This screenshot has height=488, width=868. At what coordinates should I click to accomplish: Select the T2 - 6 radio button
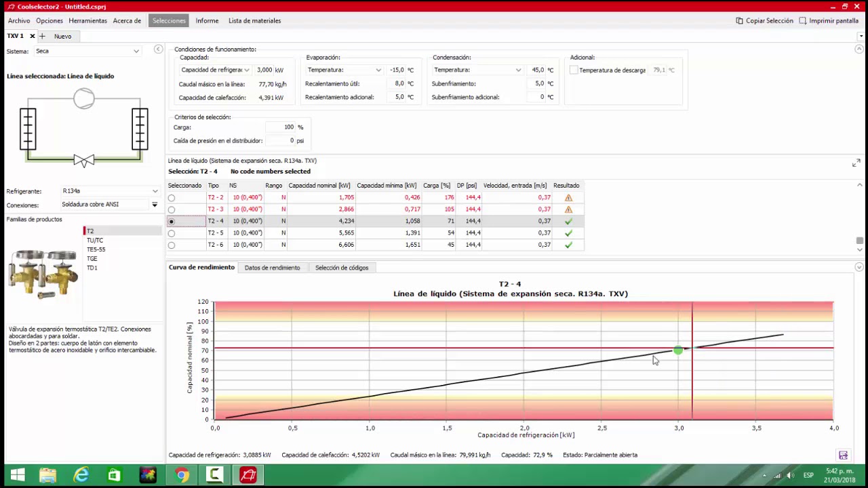point(171,245)
